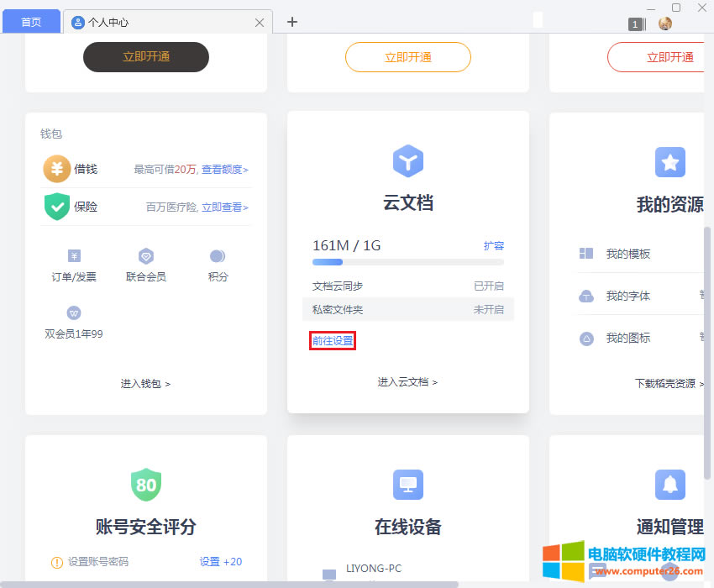Click the 保险 green shield icon
This screenshot has height=588, width=714.
[x=57, y=207]
